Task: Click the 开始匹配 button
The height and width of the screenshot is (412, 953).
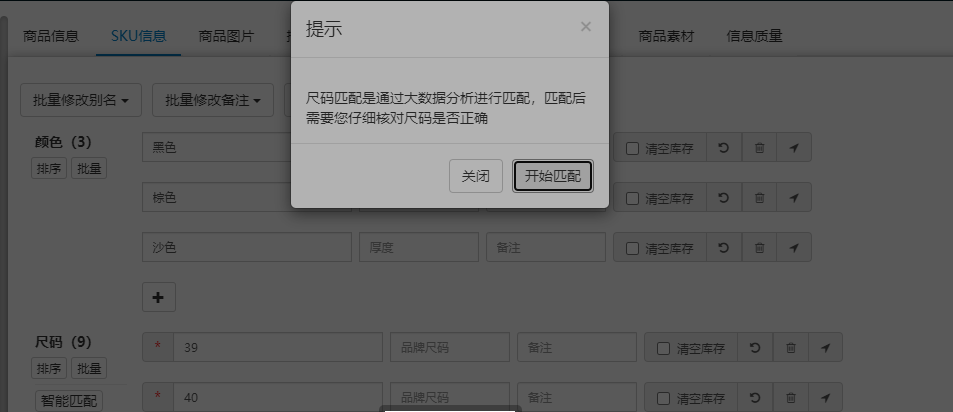Action: pos(552,176)
